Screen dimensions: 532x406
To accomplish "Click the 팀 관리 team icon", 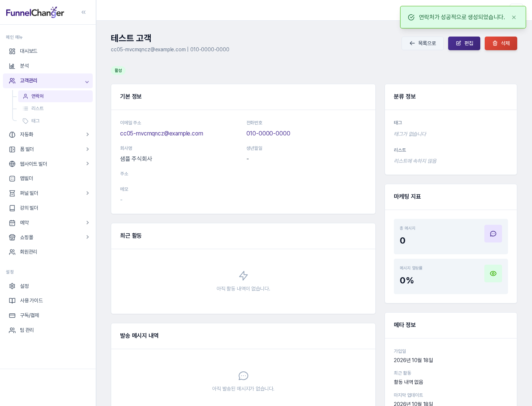I will tap(12, 330).
